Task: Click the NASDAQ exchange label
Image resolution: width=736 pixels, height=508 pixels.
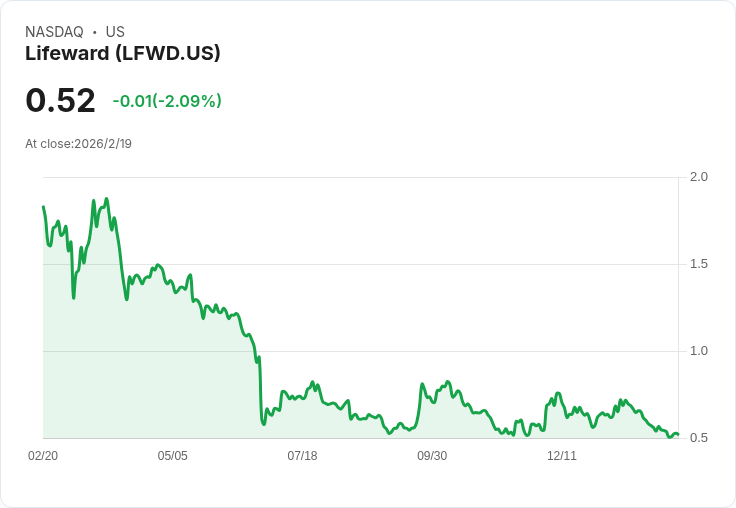Action: pyautogui.click(x=54, y=32)
